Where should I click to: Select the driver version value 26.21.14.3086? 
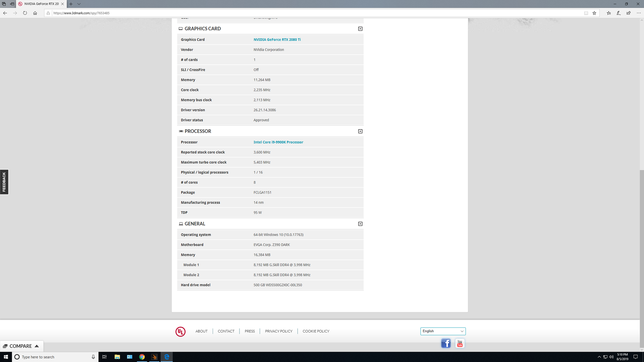pyautogui.click(x=265, y=110)
